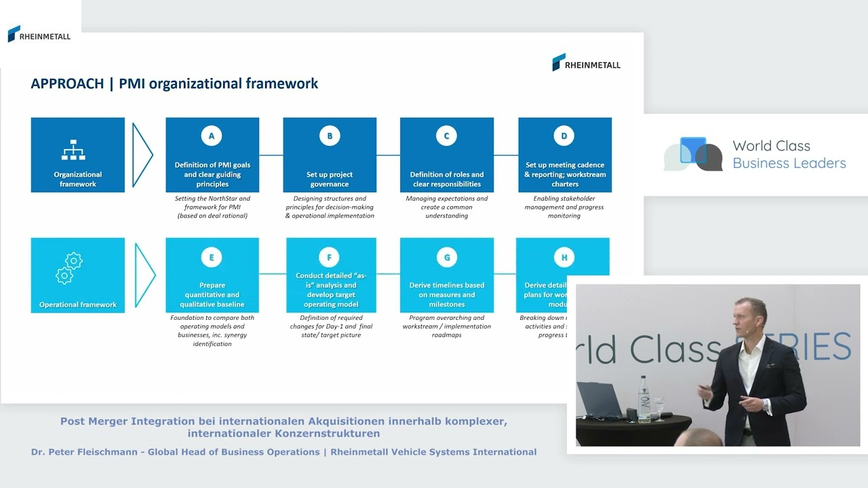Image resolution: width=868 pixels, height=488 pixels.
Task: Click 'Derive timelines based on measures' box
Action: [x=447, y=275]
